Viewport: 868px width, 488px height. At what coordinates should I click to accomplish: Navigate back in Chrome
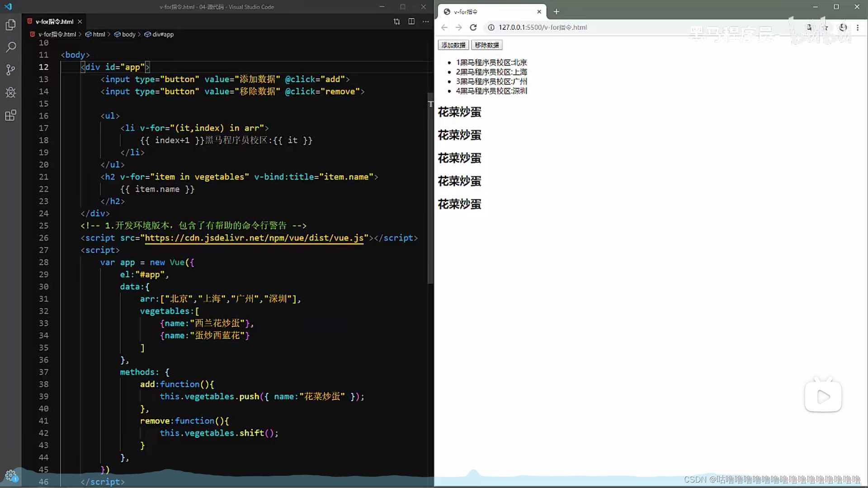point(444,27)
